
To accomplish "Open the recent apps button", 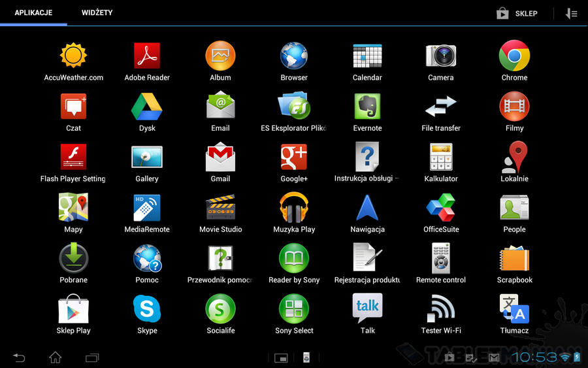I will (92, 358).
